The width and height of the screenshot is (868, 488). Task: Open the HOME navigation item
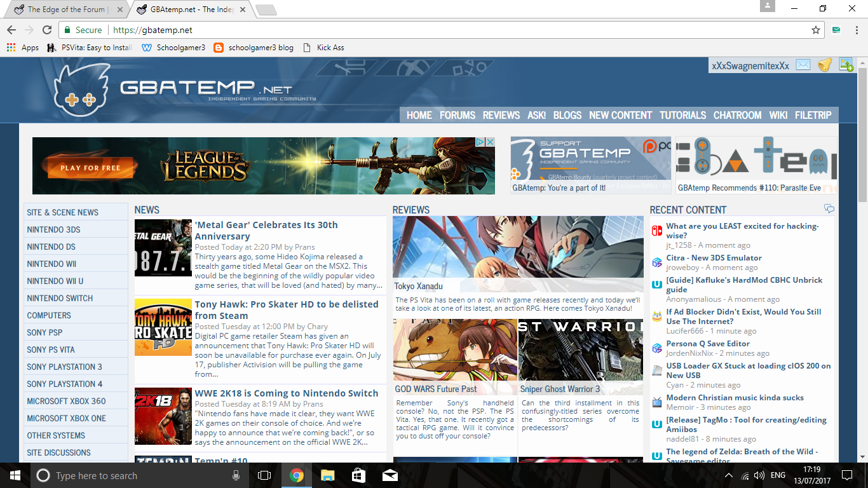click(419, 115)
